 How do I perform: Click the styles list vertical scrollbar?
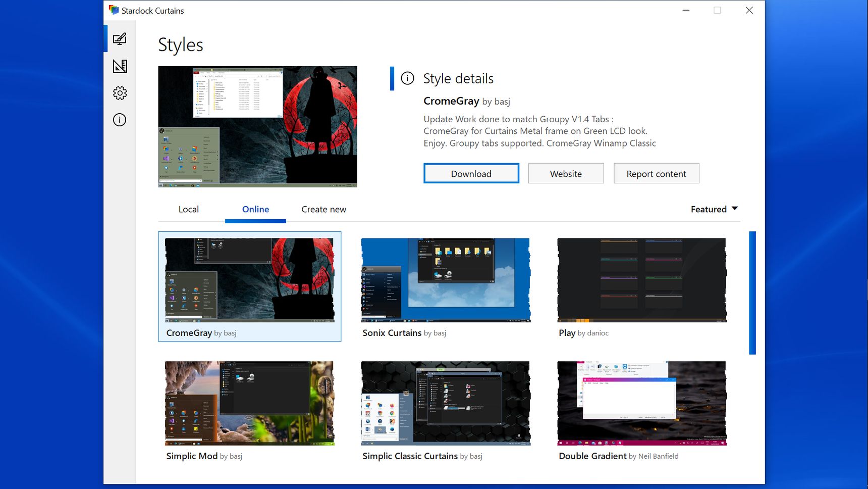pos(752,293)
